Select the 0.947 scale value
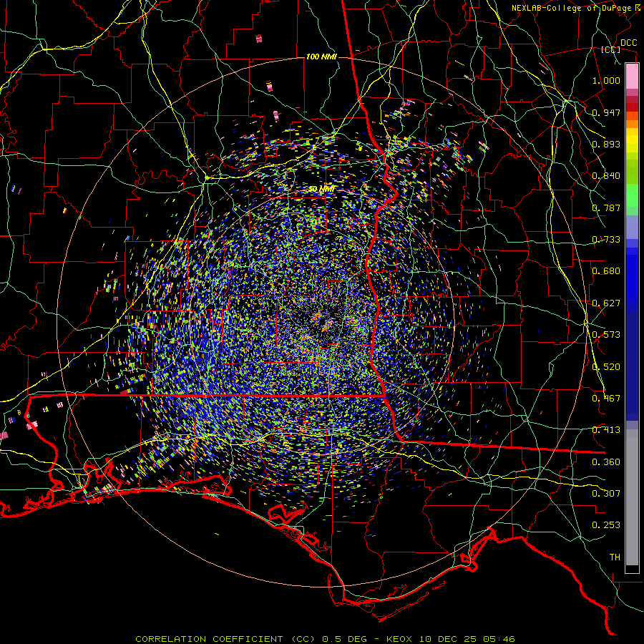The width and height of the screenshot is (644, 644). point(606,112)
